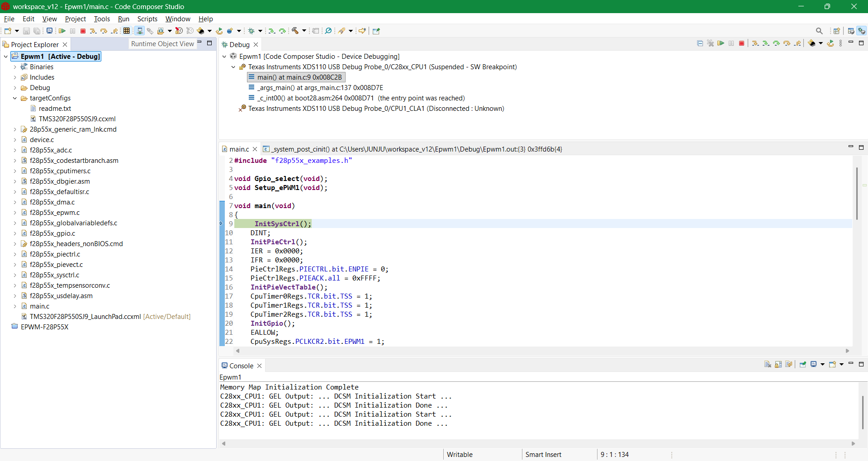Switch to the _system_post_cinit() editor tab

click(413, 149)
